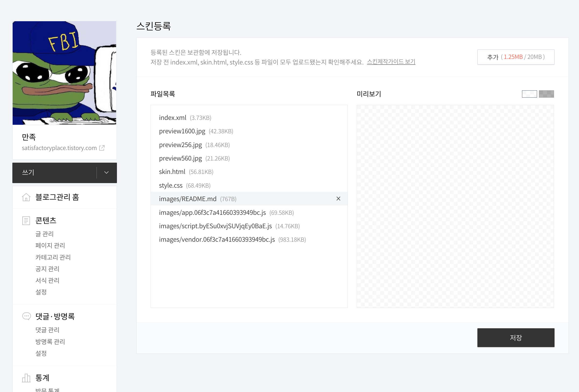Open 글 관리 menu item
This screenshot has height=392, width=579.
pos(45,234)
